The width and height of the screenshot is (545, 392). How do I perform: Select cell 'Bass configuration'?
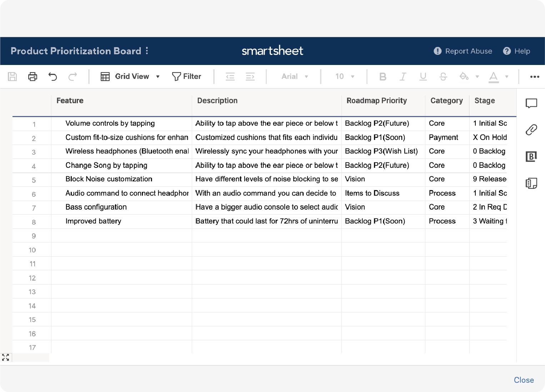point(121,207)
